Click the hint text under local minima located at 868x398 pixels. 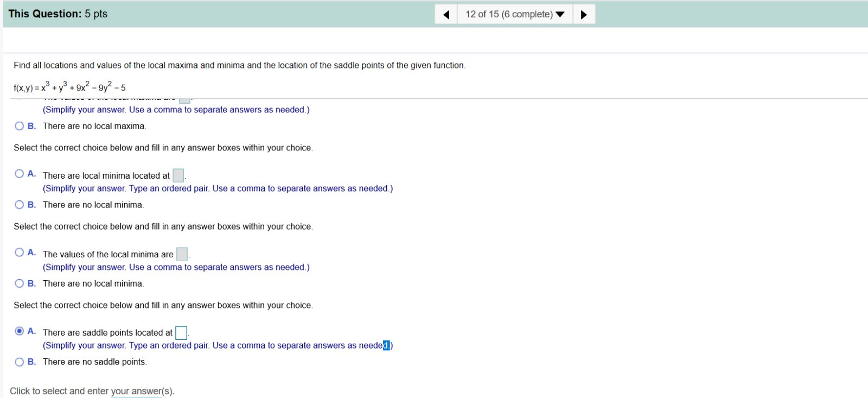pos(218,188)
